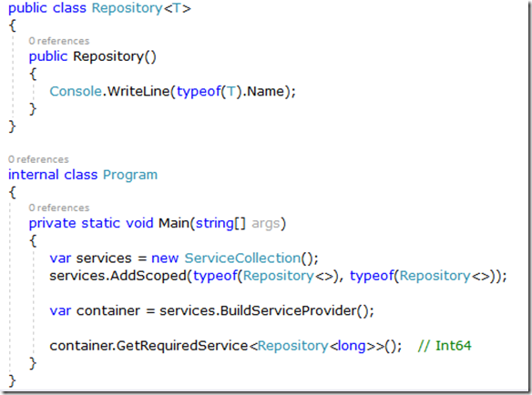The image size is (532, 395).
Task: Click the greyed-out args parameter
Action: click(266, 224)
